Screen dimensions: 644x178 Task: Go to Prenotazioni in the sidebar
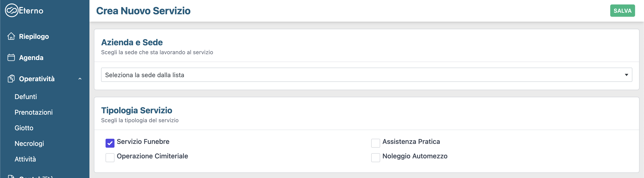[34, 112]
